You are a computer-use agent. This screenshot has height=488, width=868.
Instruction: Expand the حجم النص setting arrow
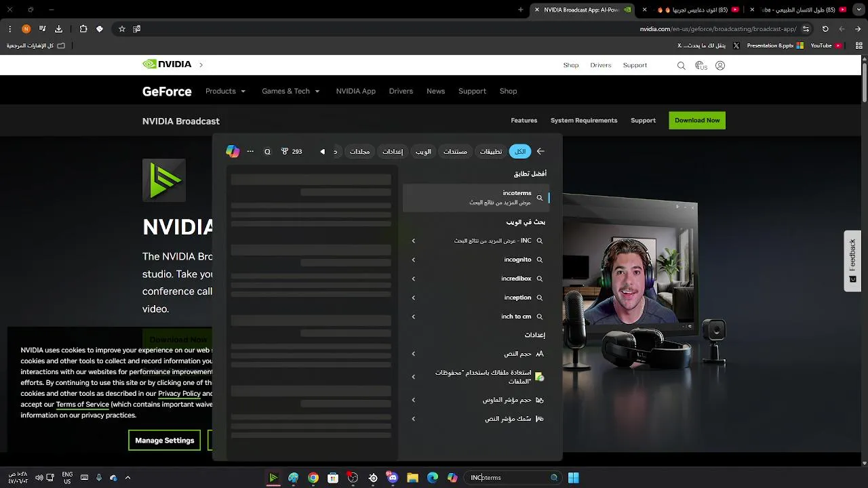pyautogui.click(x=414, y=354)
